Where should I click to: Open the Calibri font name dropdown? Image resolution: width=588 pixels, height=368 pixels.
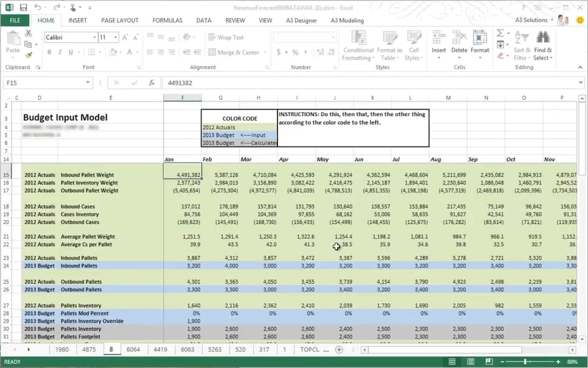pyautogui.click(x=95, y=37)
